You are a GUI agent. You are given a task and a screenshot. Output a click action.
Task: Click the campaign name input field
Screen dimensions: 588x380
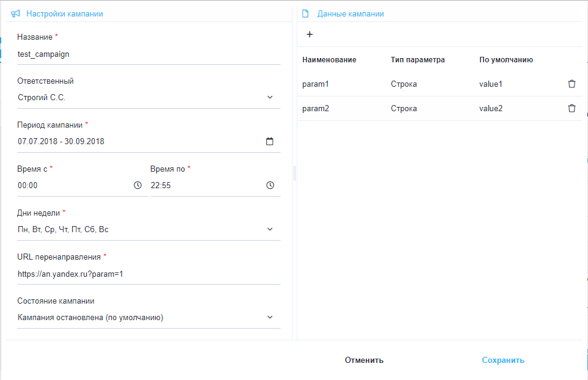[147, 54]
